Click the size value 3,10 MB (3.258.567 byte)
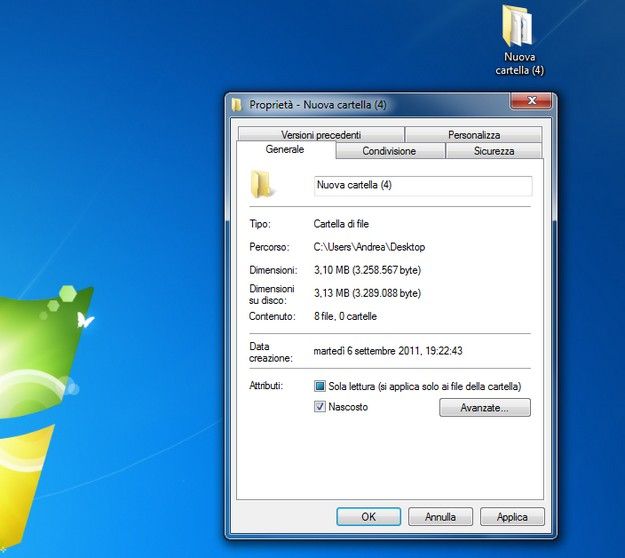The width and height of the screenshot is (625, 558). coord(367,270)
